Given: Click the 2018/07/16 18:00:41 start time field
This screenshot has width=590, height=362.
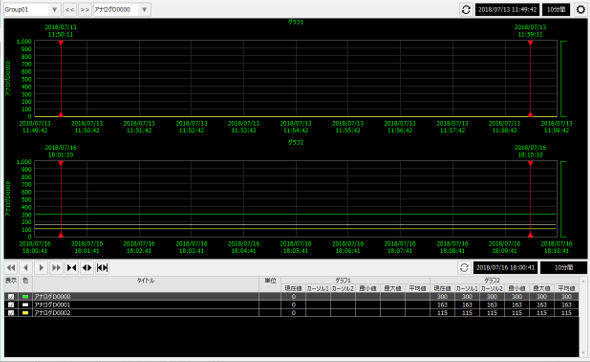Looking at the screenshot, I should [x=505, y=268].
